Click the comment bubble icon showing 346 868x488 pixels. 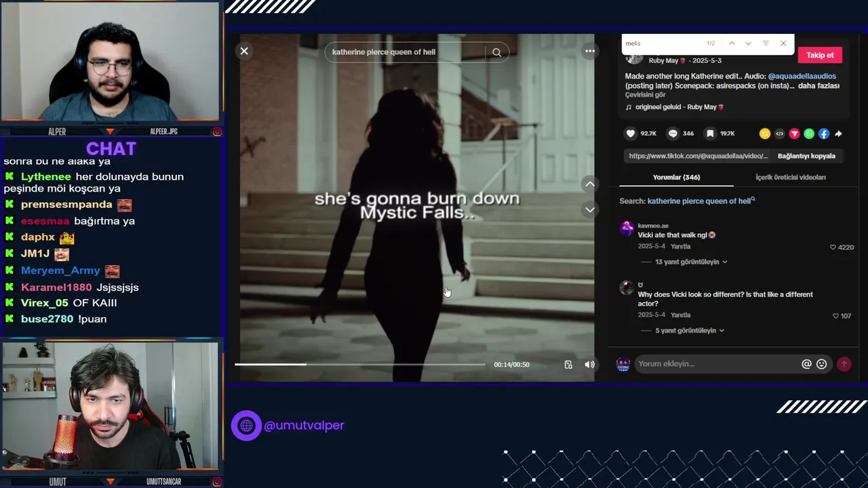click(673, 134)
